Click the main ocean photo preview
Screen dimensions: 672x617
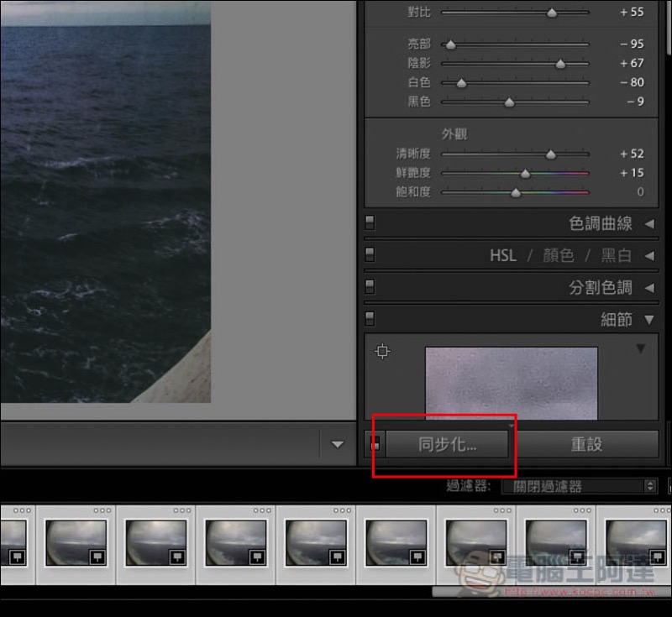click(x=106, y=201)
